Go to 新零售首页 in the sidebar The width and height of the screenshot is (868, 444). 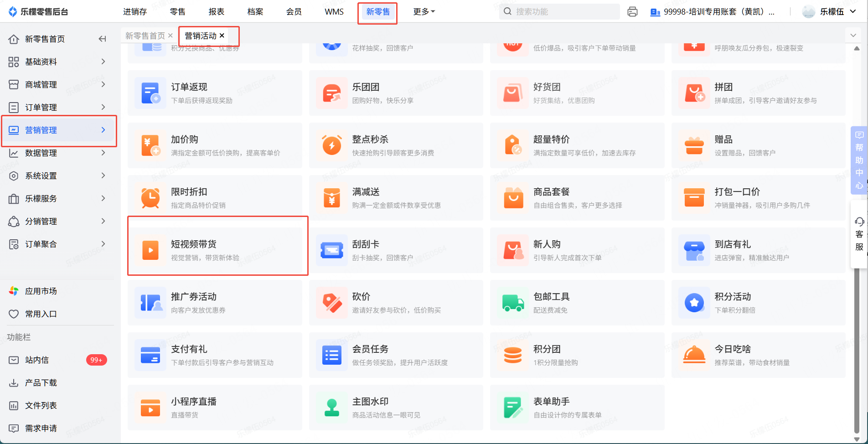[45, 39]
